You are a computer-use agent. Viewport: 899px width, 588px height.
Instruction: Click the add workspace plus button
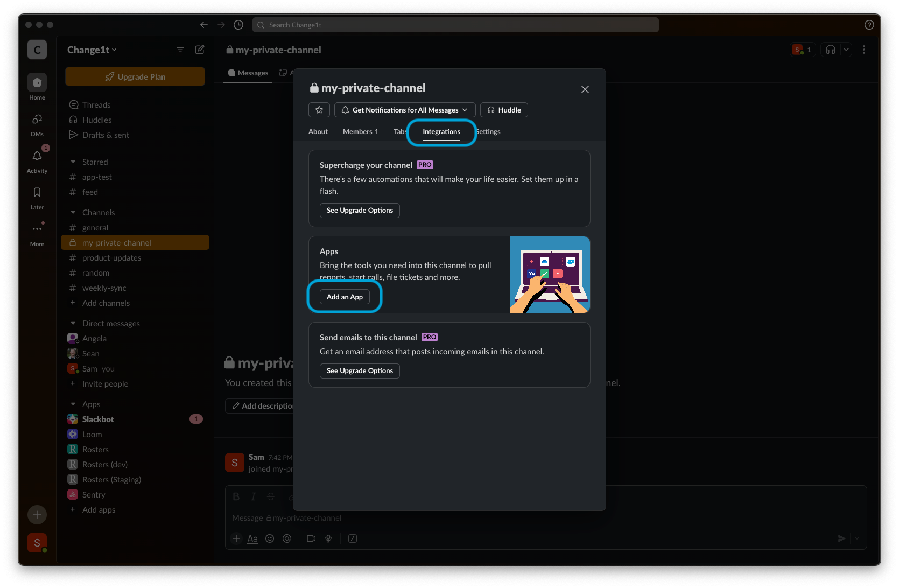pyautogui.click(x=37, y=515)
